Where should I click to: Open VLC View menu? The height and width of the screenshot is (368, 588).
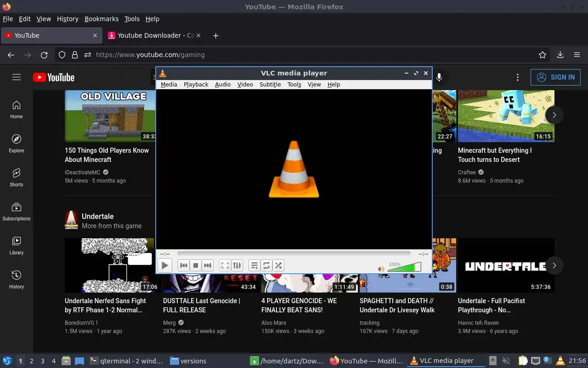point(314,85)
